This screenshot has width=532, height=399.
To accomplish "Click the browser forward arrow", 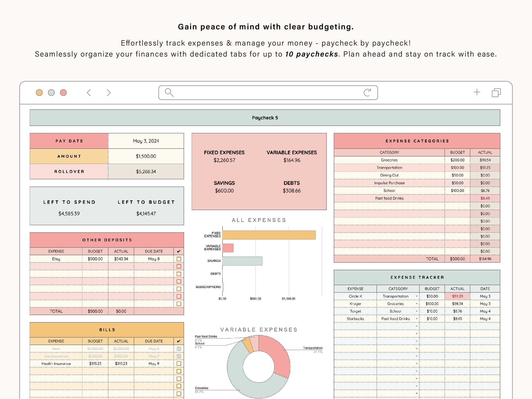I will point(109,93).
